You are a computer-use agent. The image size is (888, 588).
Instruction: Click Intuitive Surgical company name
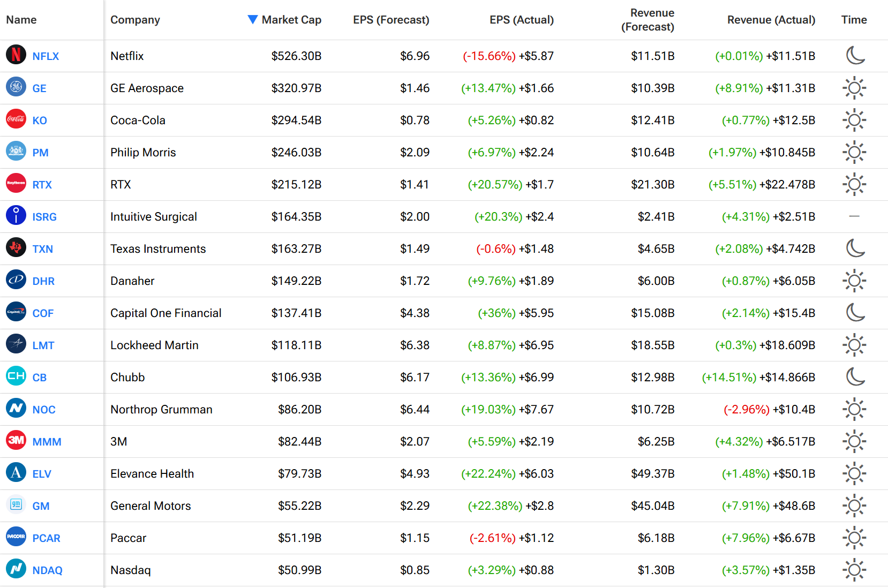click(x=154, y=217)
